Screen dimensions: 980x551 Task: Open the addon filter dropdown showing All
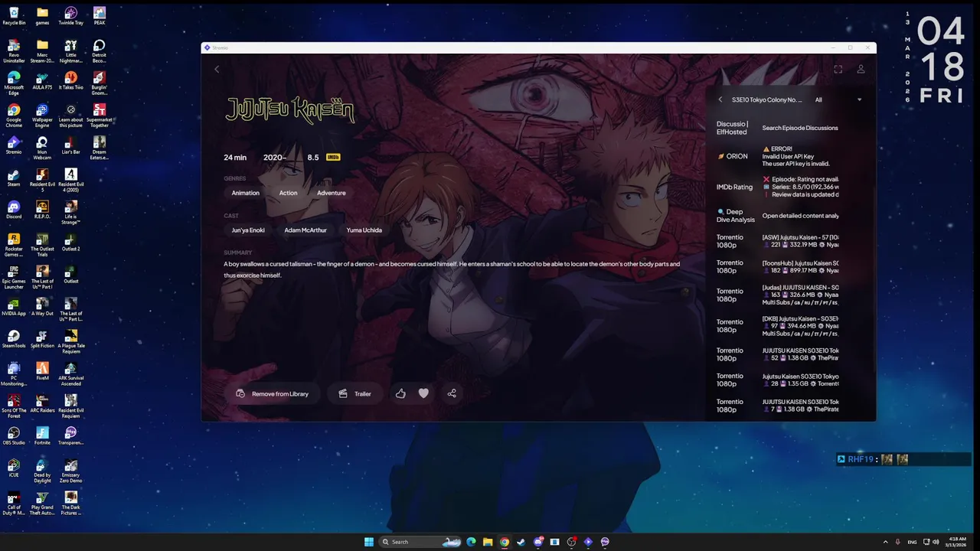[x=838, y=99]
